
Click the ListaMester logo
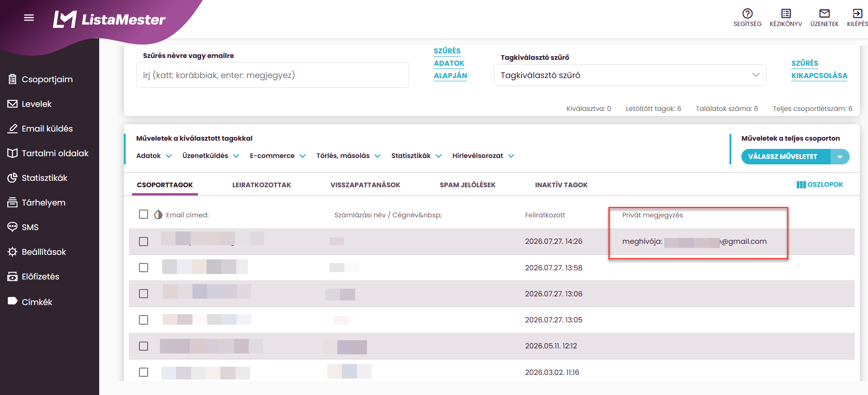tap(109, 19)
